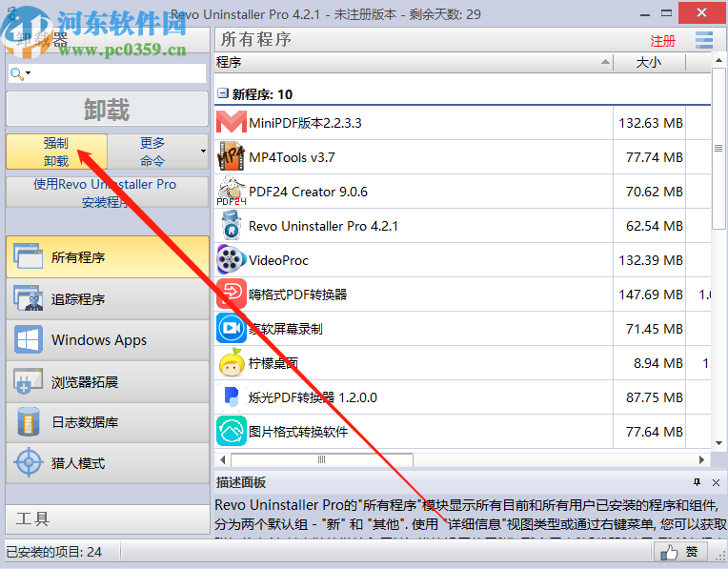Click 使用Revo Uninstaller Pro安装程序 button
This screenshot has height=569, width=728.
[107, 193]
